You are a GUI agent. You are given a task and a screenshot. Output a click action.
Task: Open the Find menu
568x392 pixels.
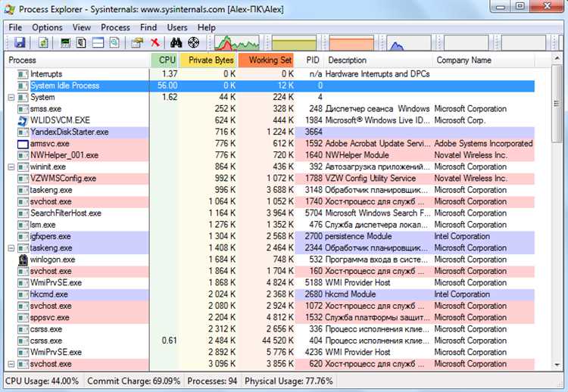[x=148, y=27]
